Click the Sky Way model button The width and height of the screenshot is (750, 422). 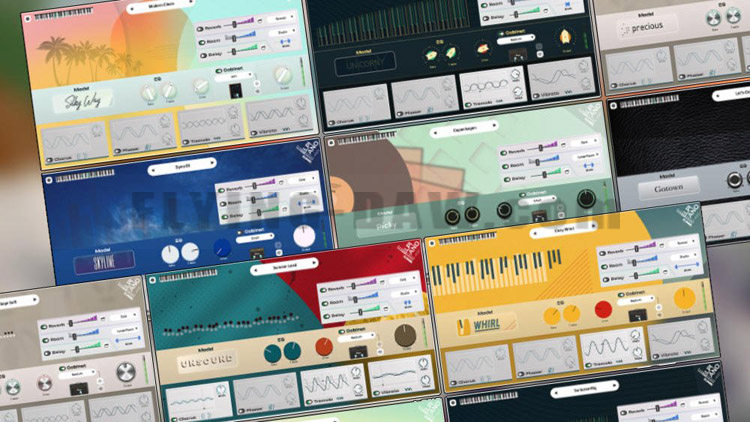point(82,101)
